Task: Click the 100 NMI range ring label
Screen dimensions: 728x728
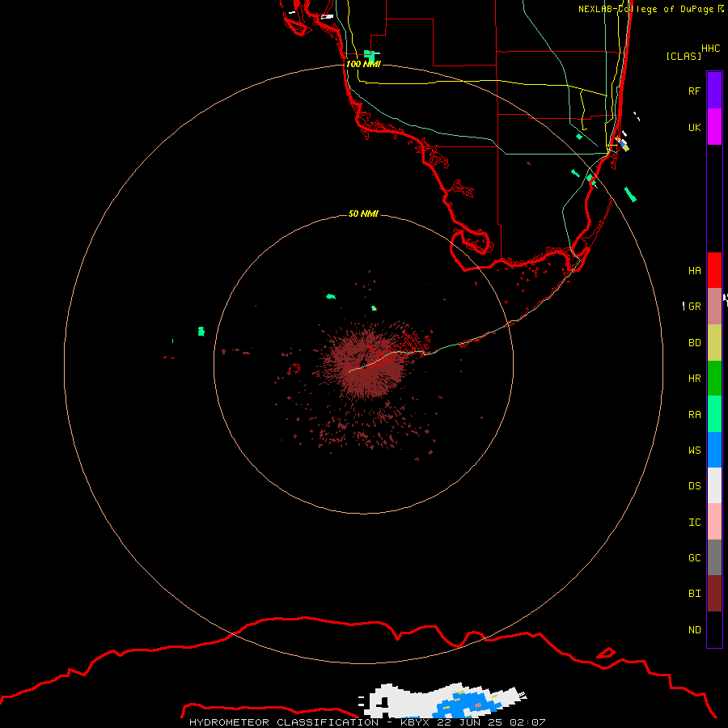Action: [363, 64]
